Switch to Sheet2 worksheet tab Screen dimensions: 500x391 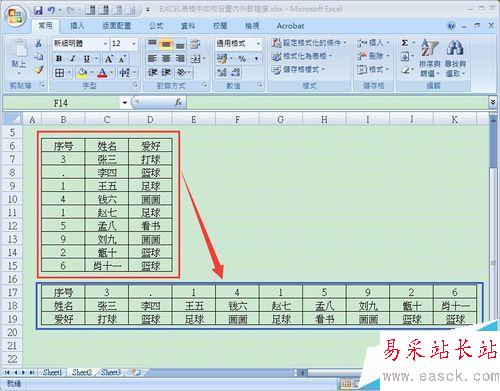point(82,372)
